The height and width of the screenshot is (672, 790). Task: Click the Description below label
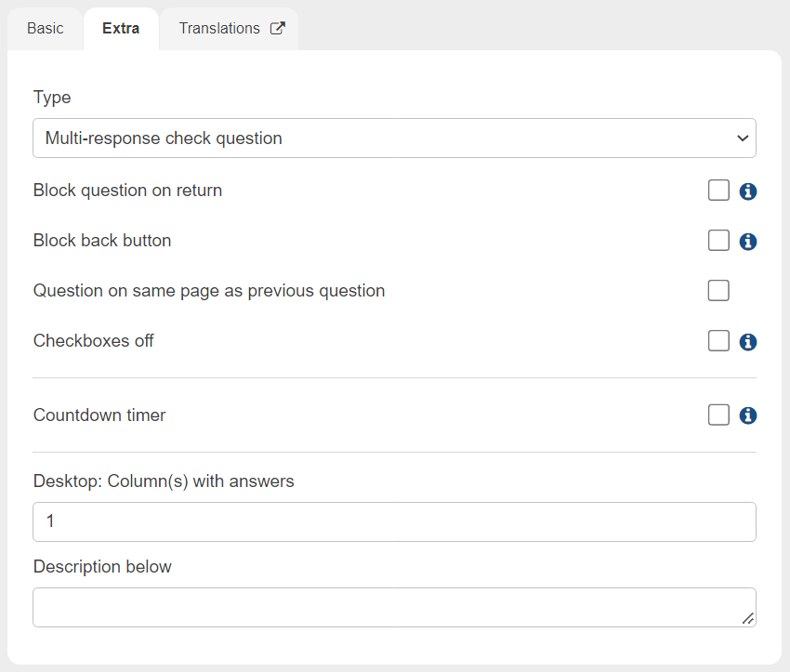[x=102, y=567]
